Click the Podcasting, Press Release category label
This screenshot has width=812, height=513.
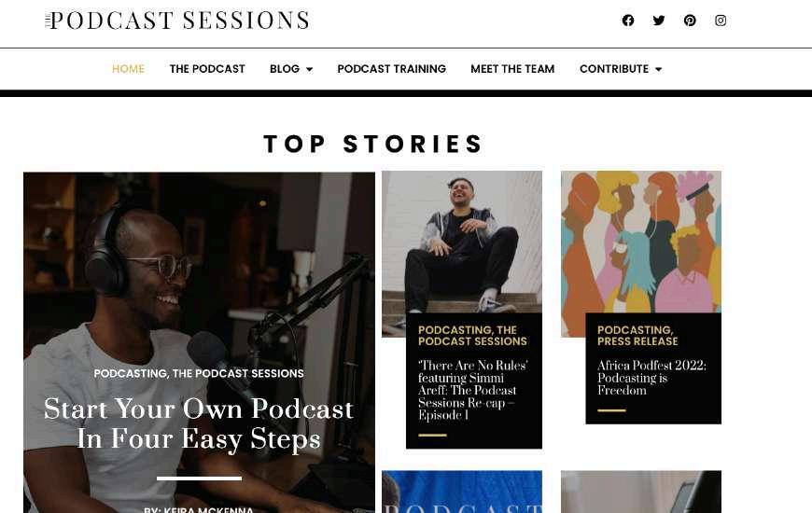[x=637, y=336]
